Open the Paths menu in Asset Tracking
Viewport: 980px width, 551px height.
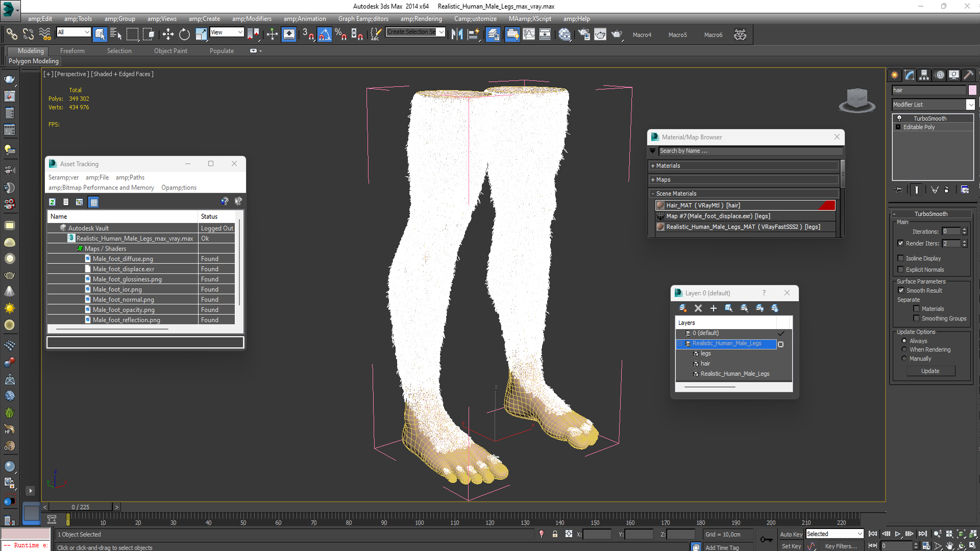click(x=130, y=178)
